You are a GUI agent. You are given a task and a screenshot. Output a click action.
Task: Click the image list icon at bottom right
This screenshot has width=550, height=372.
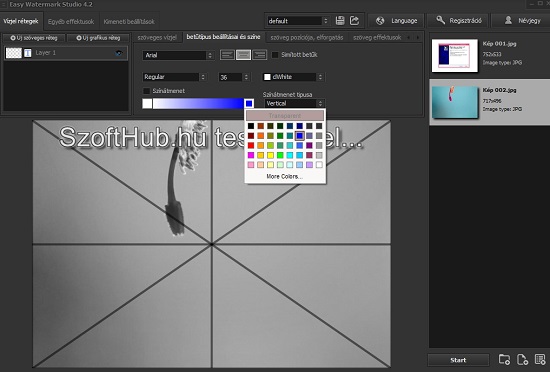(540, 359)
